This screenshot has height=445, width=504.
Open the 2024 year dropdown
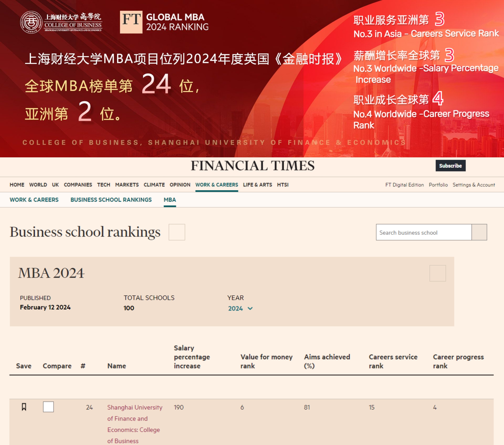(240, 309)
